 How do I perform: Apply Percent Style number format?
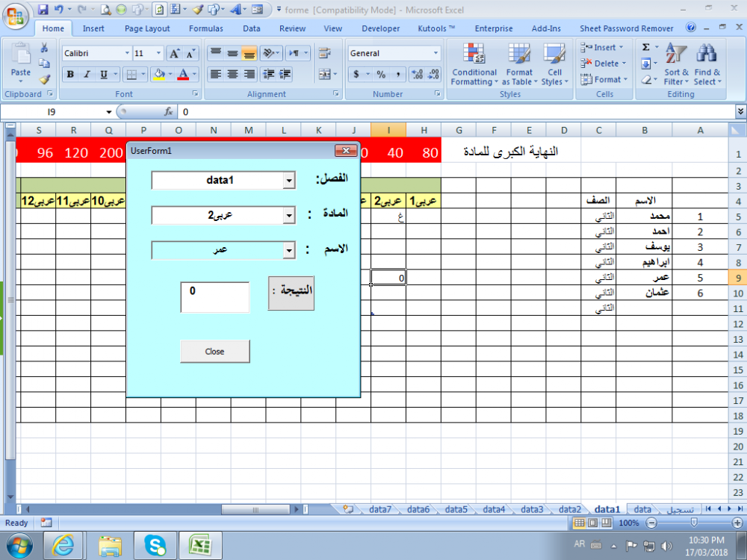click(381, 74)
